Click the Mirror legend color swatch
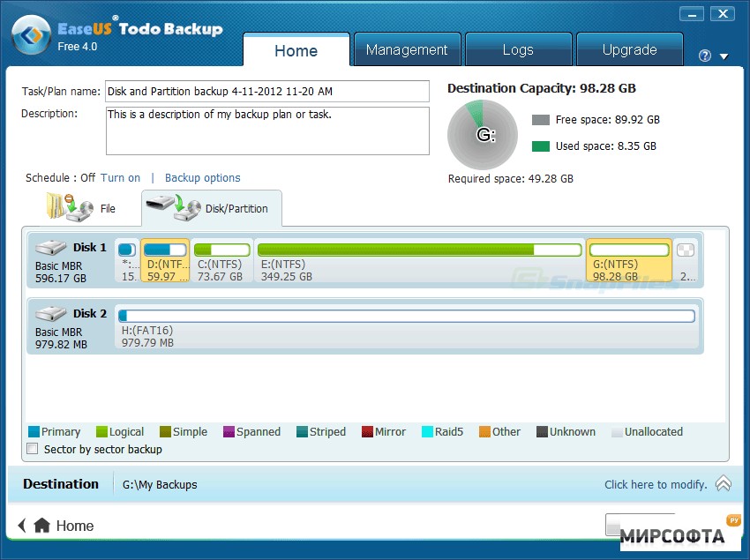 pyautogui.click(x=367, y=432)
